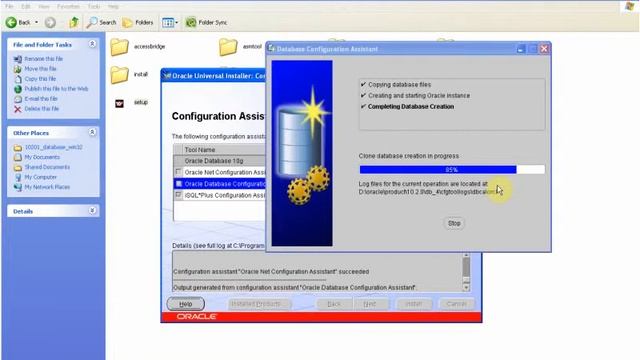The height and width of the screenshot is (360, 640).
Task: Collapse the Other Places panel
Action: click(x=92, y=133)
